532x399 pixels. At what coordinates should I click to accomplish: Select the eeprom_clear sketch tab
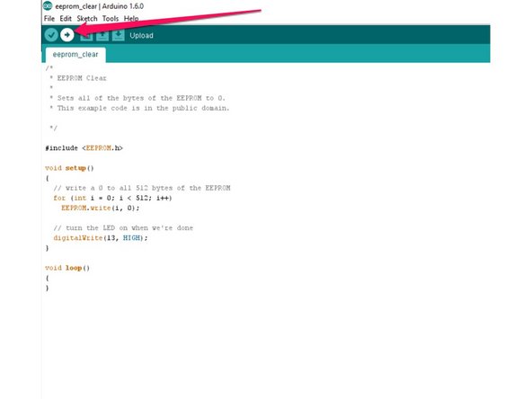(75, 55)
